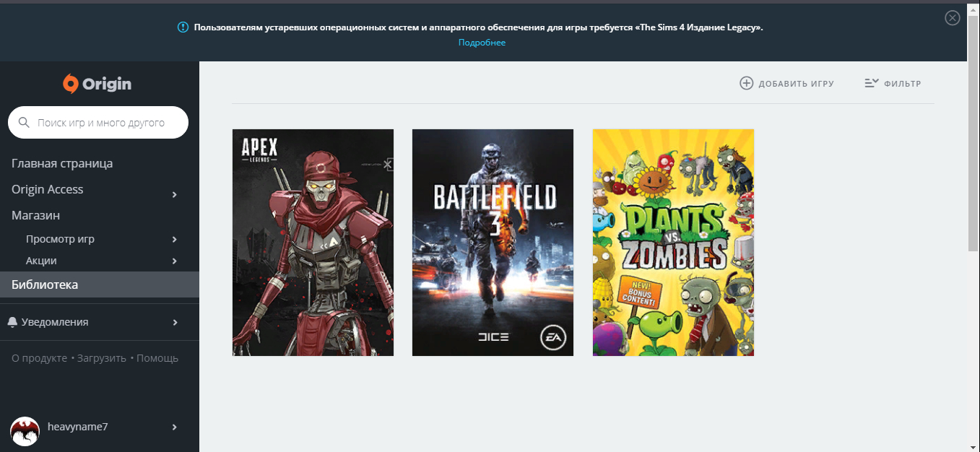Select Акции in sidebar
Screen dimensions: 980x452
point(41,261)
